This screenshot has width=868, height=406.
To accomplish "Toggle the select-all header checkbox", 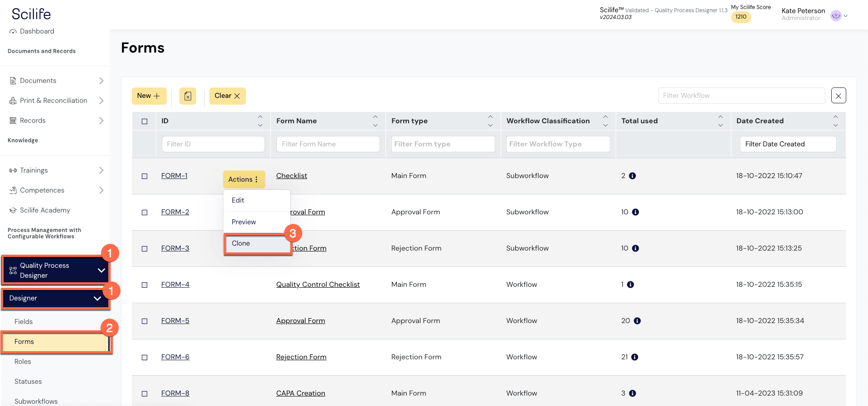I will [x=145, y=121].
